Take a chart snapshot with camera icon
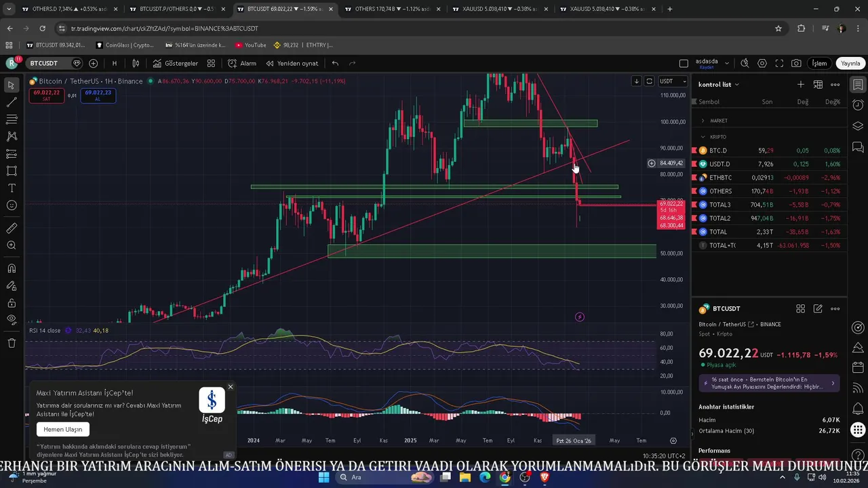Image resolution: width=868 pixels, height=488 pixels. 796,63
